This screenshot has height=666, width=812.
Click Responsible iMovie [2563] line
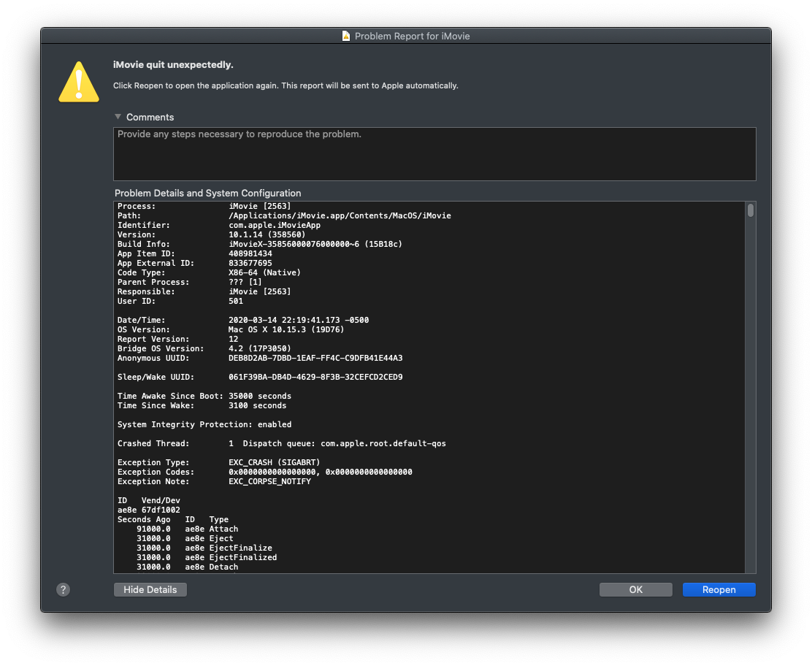(x=204, y=291)
